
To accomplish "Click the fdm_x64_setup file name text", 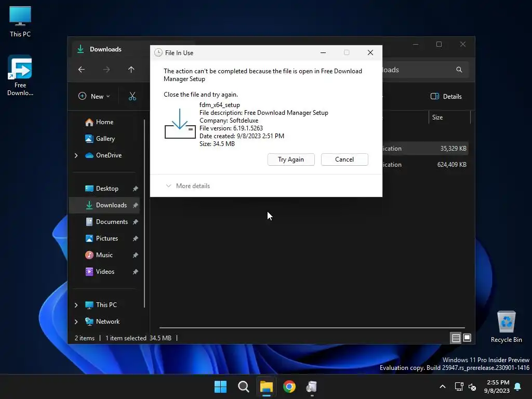I will [x=220, y=105].
